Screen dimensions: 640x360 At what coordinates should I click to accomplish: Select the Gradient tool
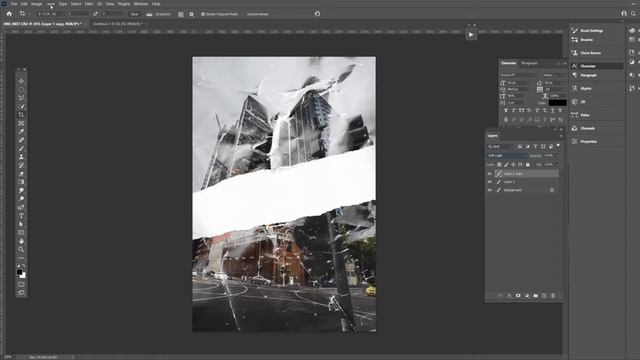tap(21, 182)
